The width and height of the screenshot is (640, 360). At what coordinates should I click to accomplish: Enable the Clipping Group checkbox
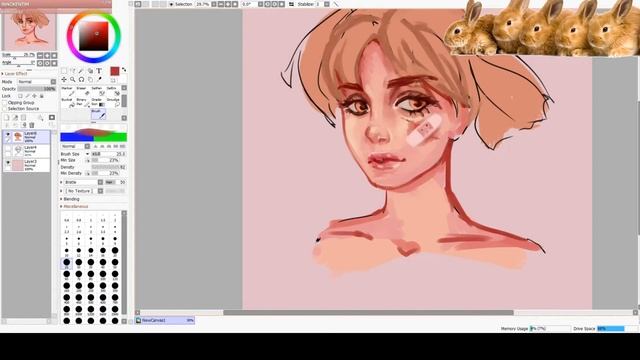5,103
